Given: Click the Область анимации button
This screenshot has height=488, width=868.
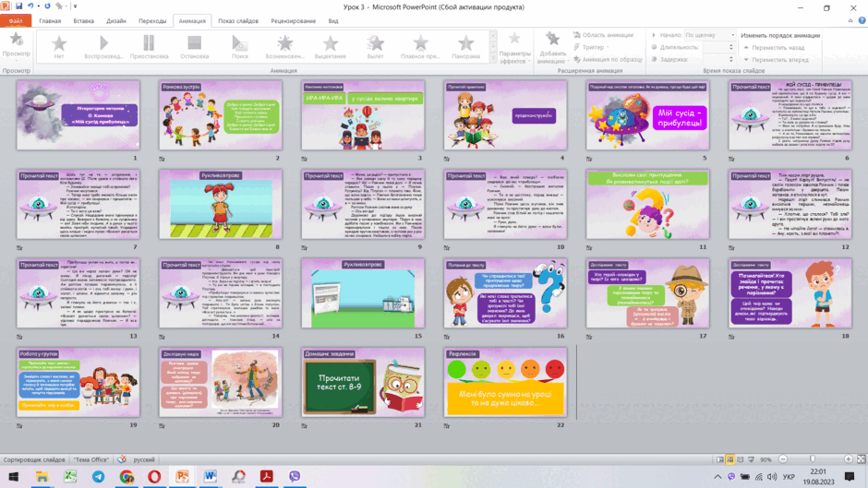Looking at the screenshot, I should [603, 35].
